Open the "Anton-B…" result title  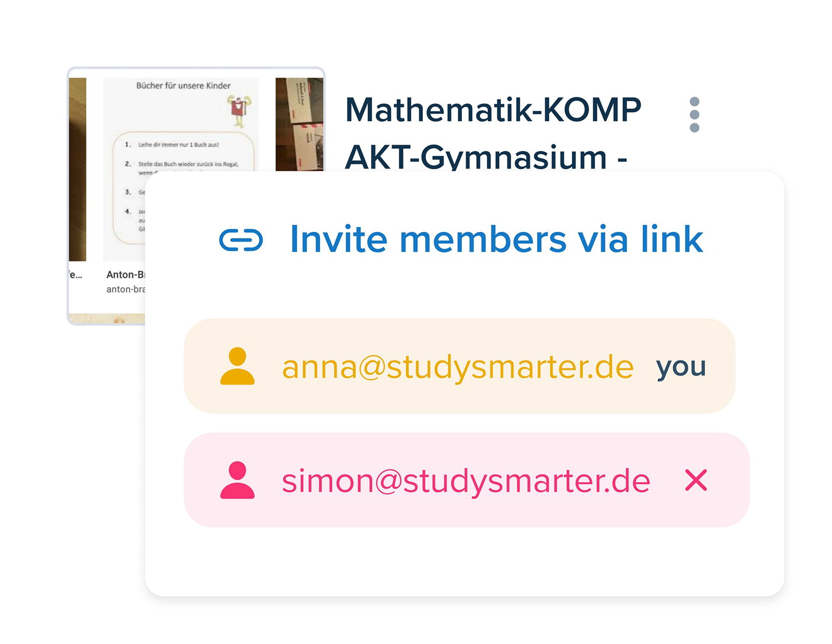(x=125, y=274)
